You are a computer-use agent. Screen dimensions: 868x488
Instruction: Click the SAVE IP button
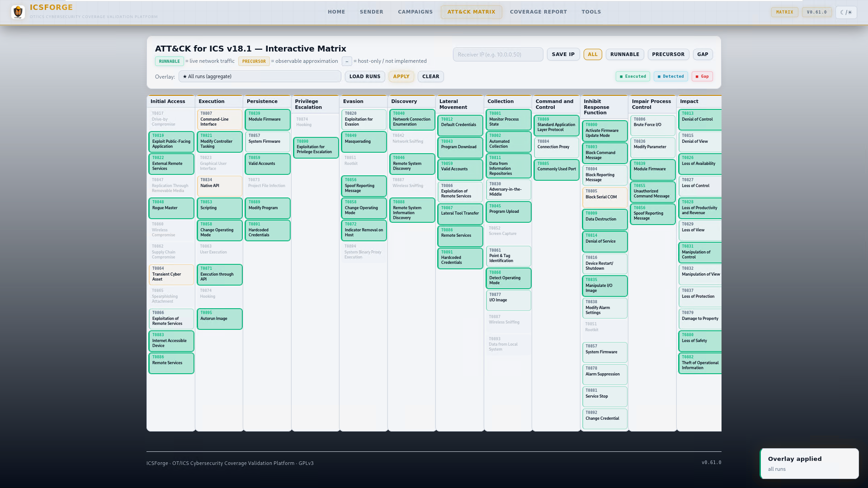click(563, 54)
